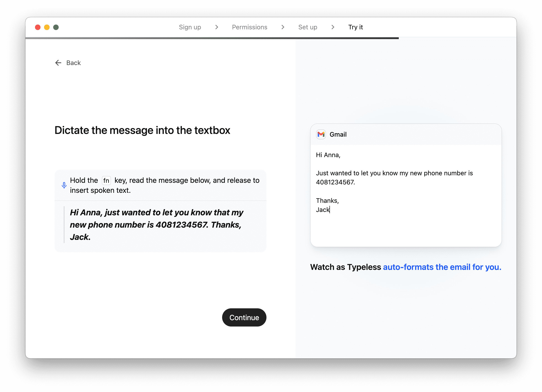Go to the Sign up step
The height and width of the screenshot is (392, 542).
click(190, 27)
